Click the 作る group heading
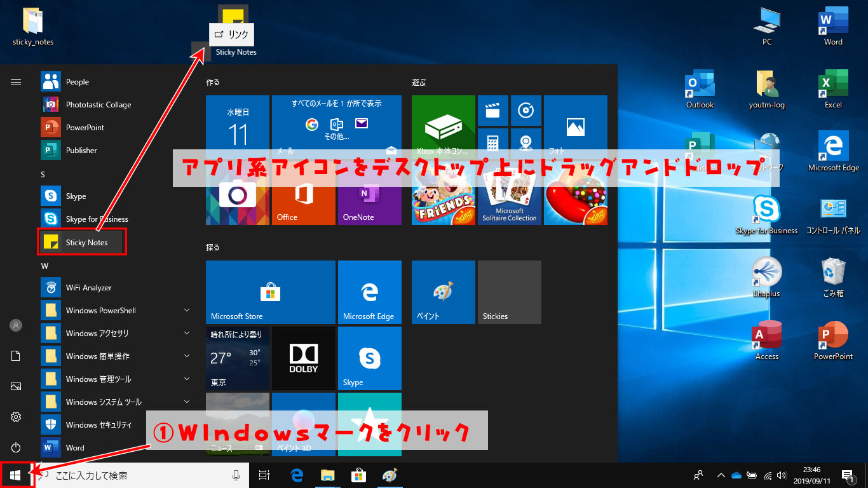The image size is (868, 488). pyautogui.click(x=213, y=83)
